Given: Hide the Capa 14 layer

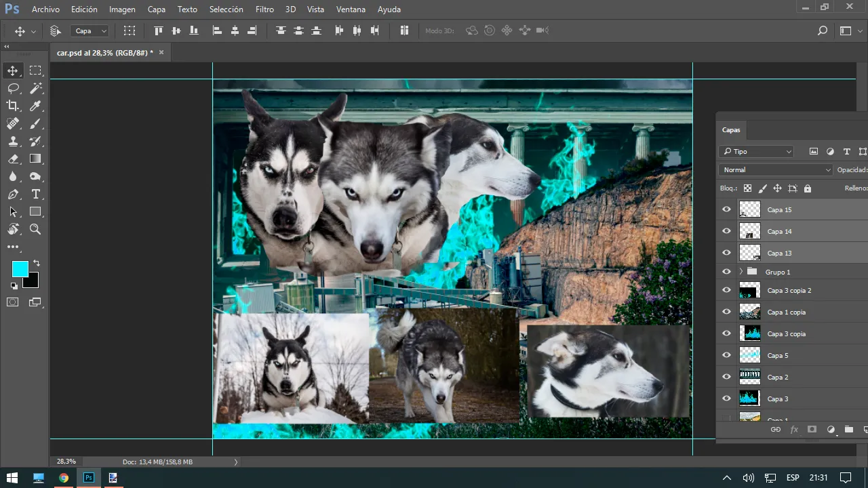Looking at the screenshot, I should (726, 231).
